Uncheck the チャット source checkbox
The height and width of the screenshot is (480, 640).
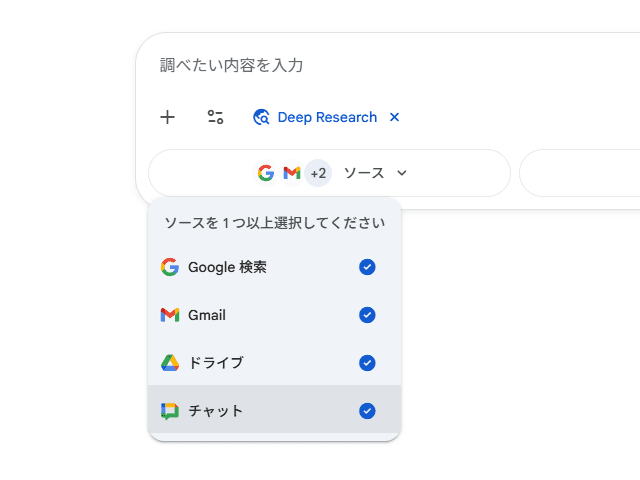367,411
